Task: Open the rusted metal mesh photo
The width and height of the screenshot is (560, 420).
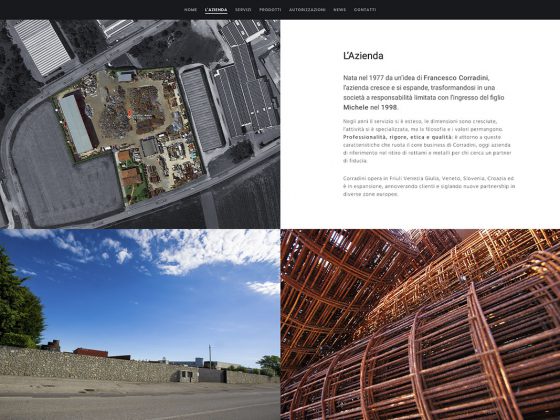Action: pos(420,325)
